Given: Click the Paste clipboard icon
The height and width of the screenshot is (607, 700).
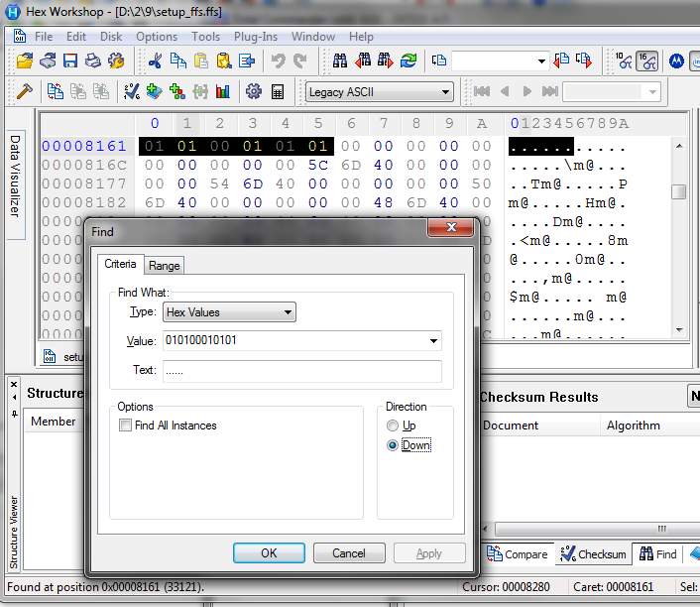Looking at the screenshot, I should point(201,61).
